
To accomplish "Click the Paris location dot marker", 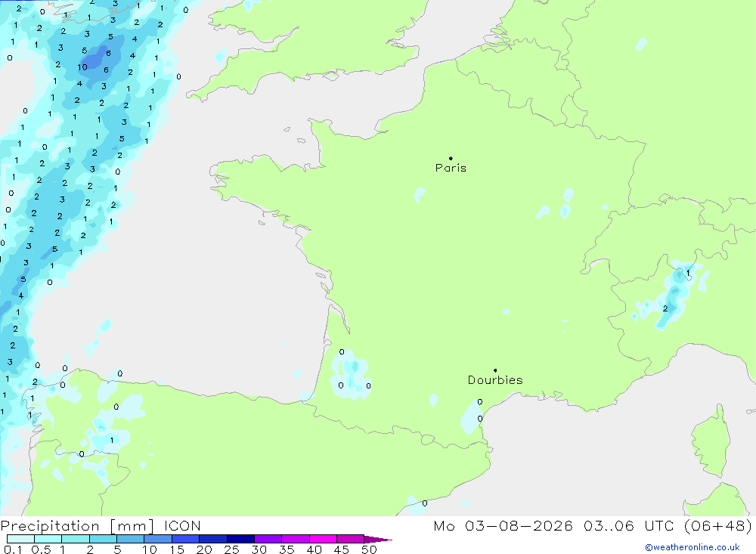I will pyautogui.click(x=451, y=158).
